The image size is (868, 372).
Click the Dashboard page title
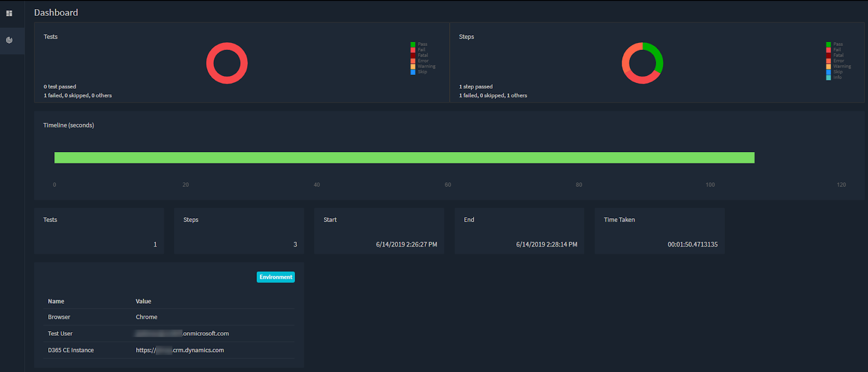[56, 12]
